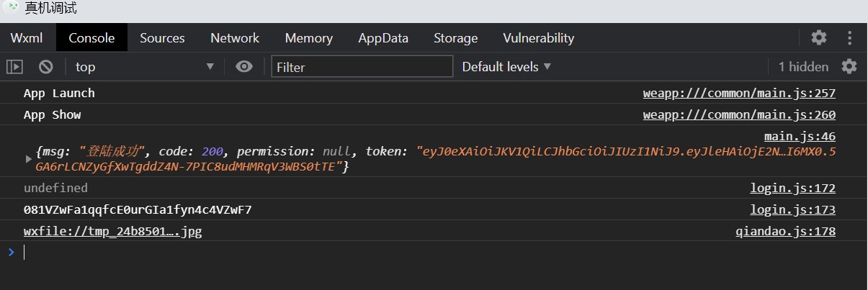Open the qiandao.js:178 source link
Screen dimensions: 868x290
tap(785, 232)
